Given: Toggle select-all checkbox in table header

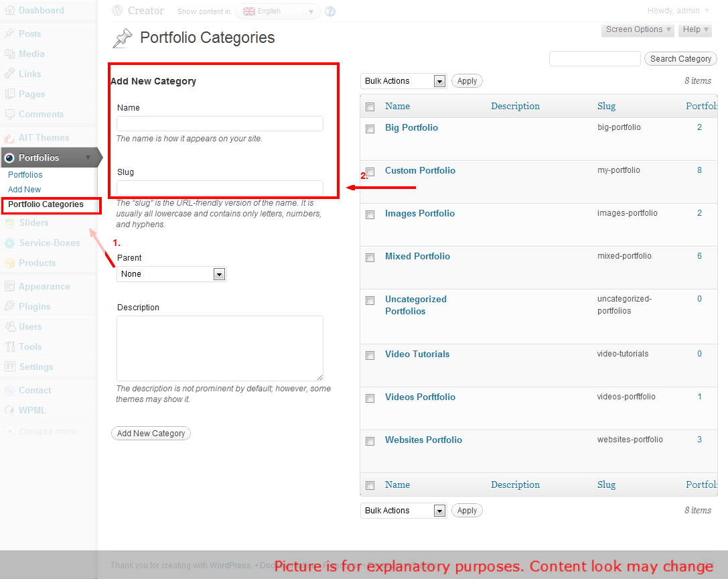Looking at the screenshot, I should (x=370, y=107).
